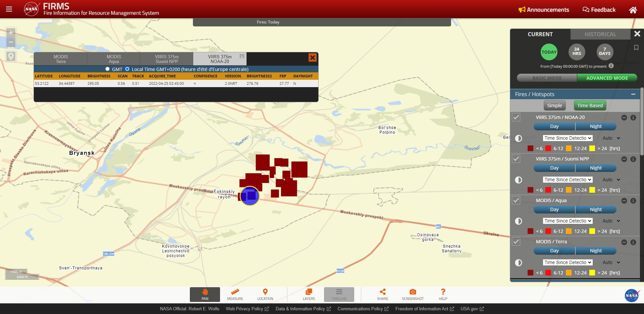Open Auto size dropdown for MODIS Terra
Screen dimensions: 644x314
pos(611,262)
